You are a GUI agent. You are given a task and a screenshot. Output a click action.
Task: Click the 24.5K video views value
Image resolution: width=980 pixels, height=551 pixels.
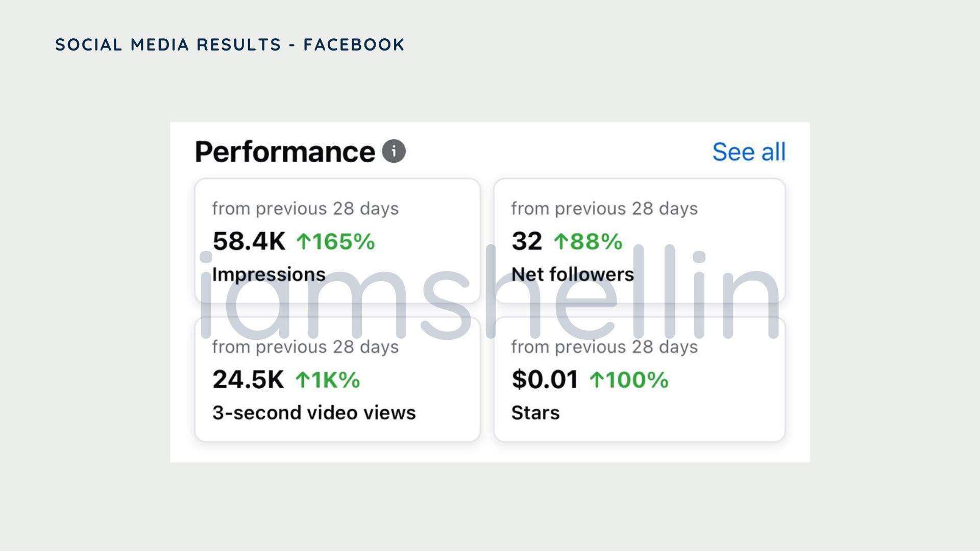[248, 380]
